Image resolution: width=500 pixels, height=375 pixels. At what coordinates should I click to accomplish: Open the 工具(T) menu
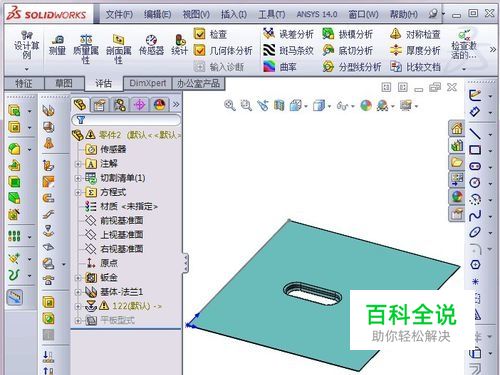pos(272,15)
